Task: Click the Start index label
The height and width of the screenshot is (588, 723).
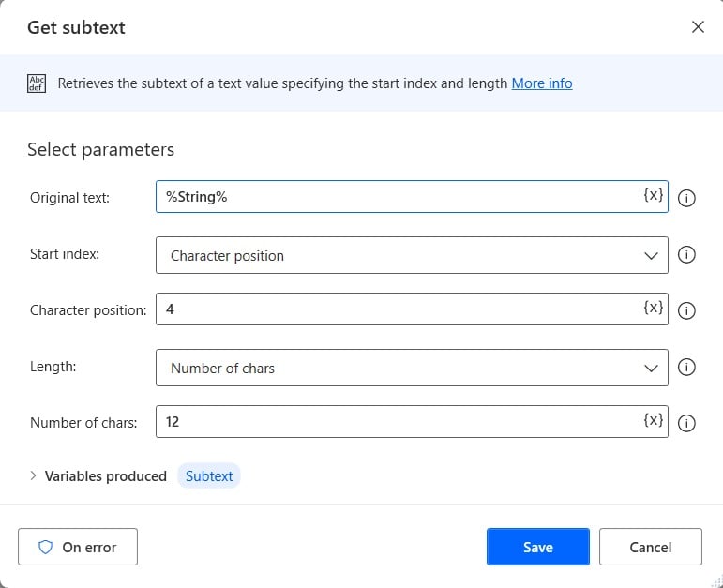Action: 65,254
